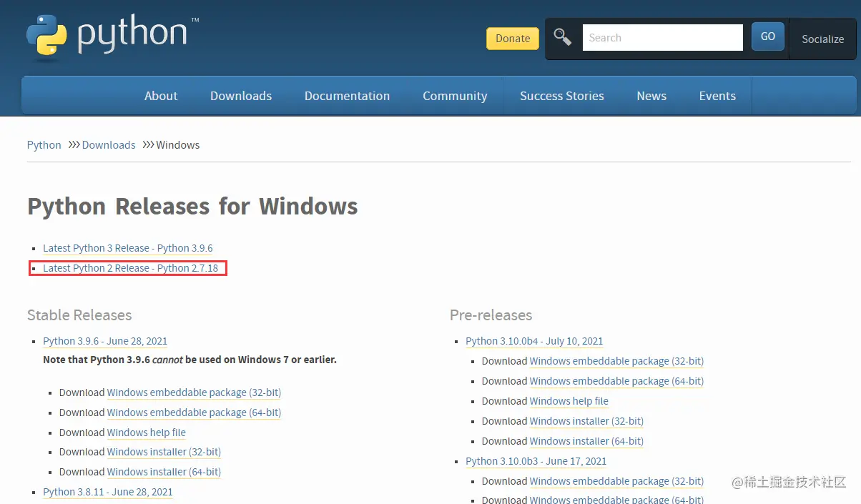Click the Donate button
The width and height of the screenshot is (861, 504).
(513, 39)
